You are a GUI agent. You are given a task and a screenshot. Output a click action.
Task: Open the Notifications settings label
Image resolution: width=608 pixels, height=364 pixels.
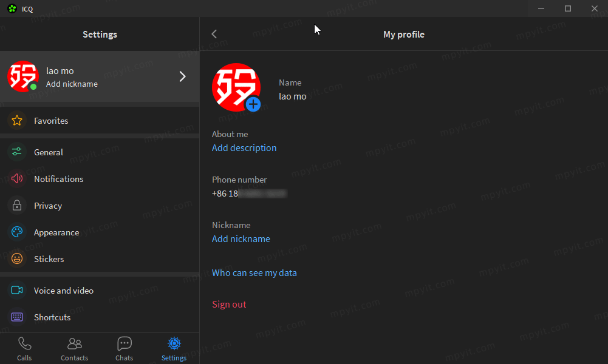pos(58,179)
